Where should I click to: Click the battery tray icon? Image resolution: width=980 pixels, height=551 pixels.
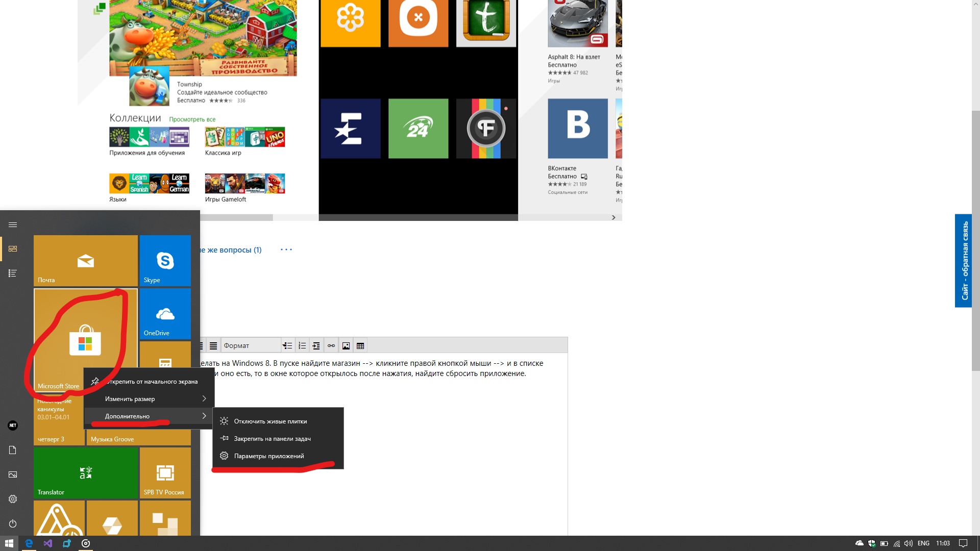pos(884,543)
